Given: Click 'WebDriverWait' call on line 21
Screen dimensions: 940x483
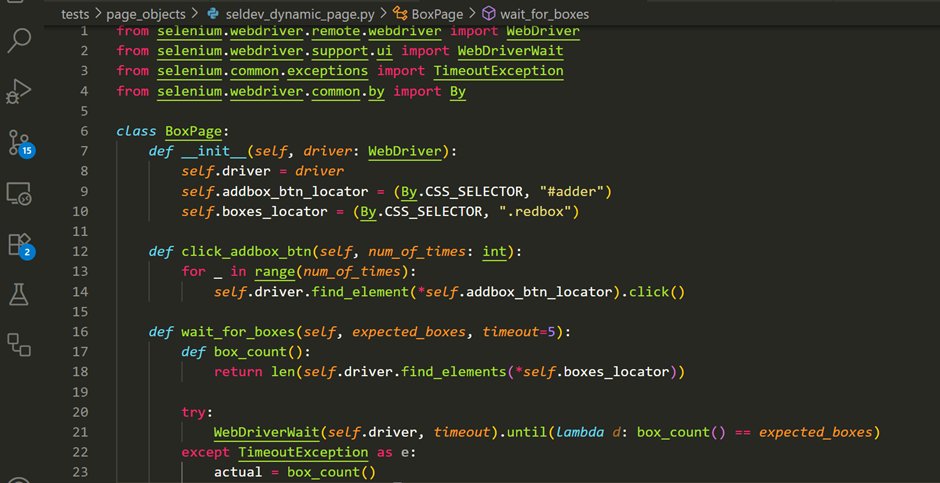Looking at the screenshot, I should coord(267,431).
